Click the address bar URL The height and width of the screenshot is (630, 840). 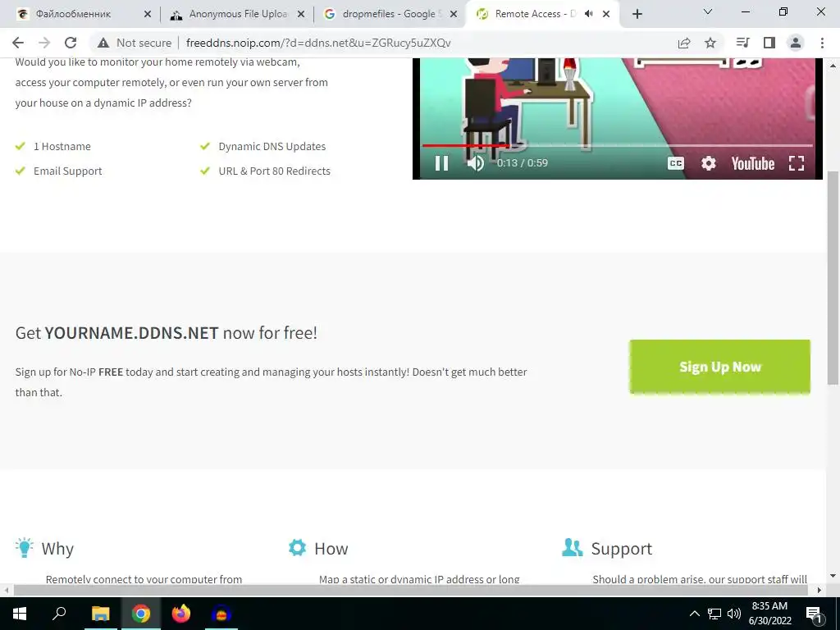(x=318, y=43)
